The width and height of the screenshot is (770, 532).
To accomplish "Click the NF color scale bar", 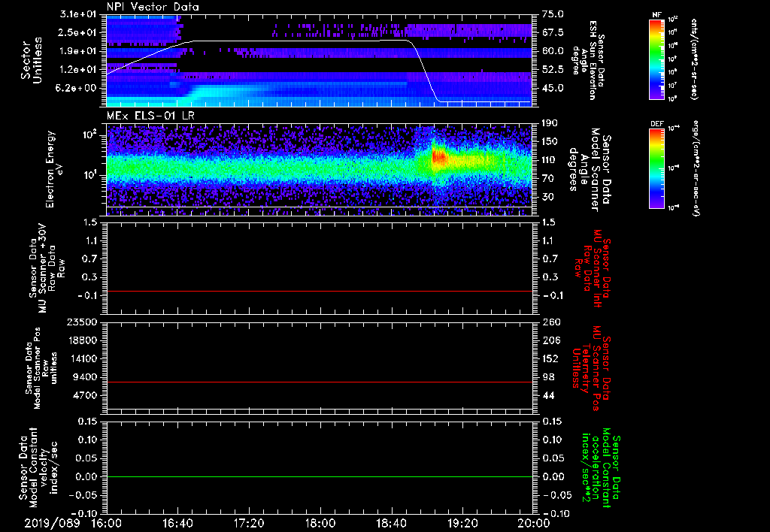I will [656, 59].
